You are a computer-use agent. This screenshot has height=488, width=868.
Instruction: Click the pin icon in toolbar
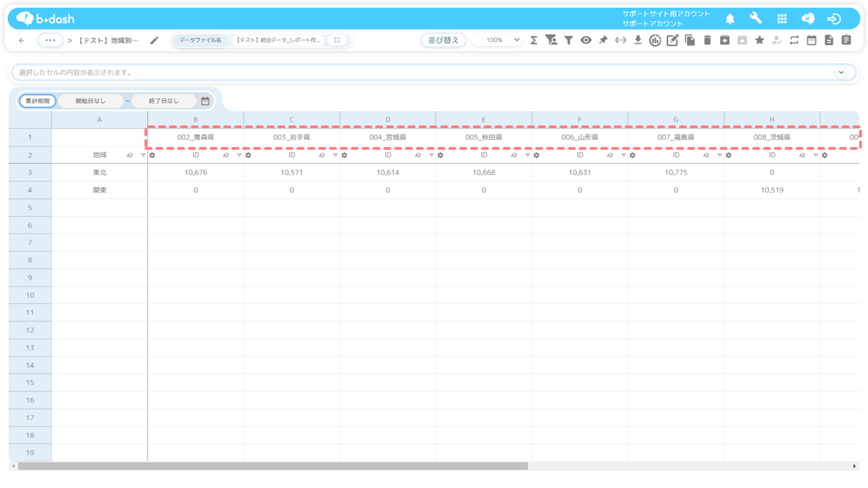[x=603, y=41]
